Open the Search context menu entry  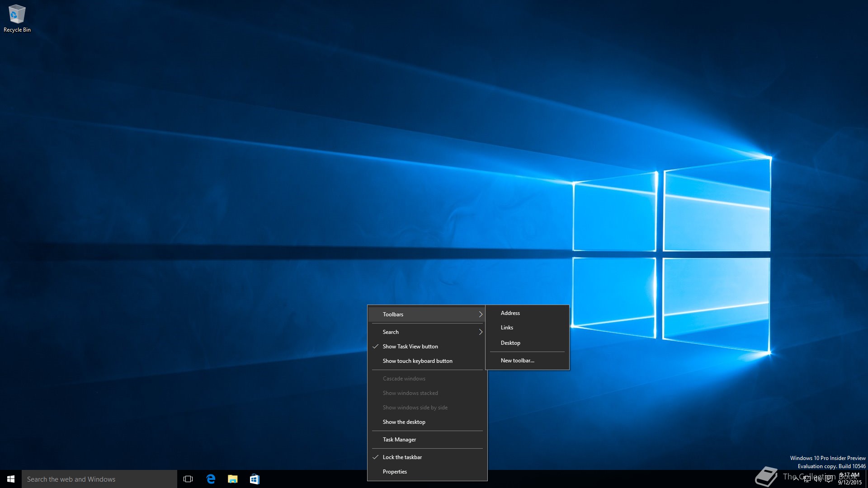pyautogui.click(x=427, y=332)
